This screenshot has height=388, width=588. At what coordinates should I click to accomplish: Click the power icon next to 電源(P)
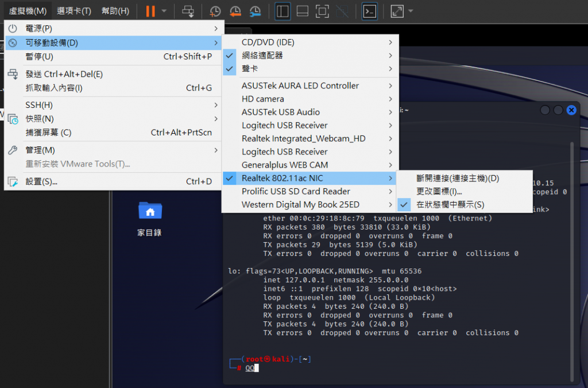tap(13, 29)
